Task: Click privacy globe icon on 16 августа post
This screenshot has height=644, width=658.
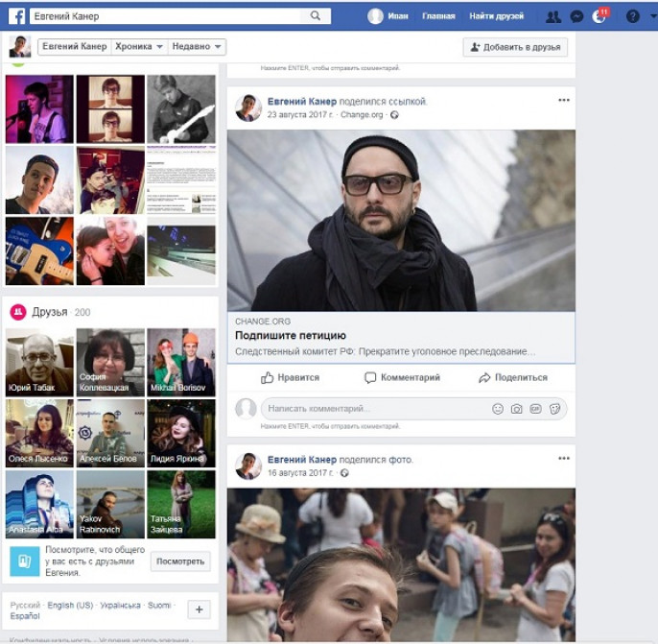Action: [x=344, y=473]
